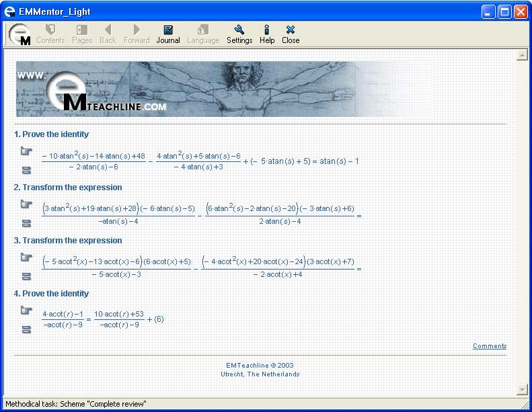Click the EMMentor logo in toolbar

pyautogui.click(x=20, y=34)
